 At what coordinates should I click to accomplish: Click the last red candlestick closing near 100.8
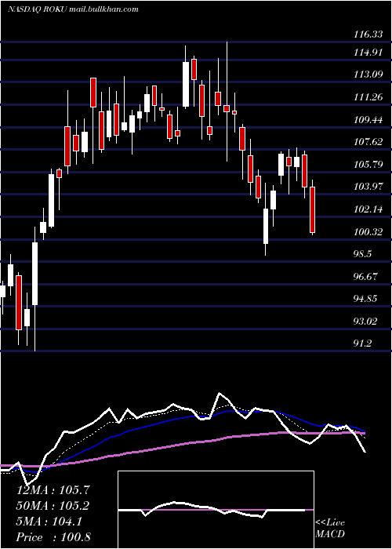(312, 209)
